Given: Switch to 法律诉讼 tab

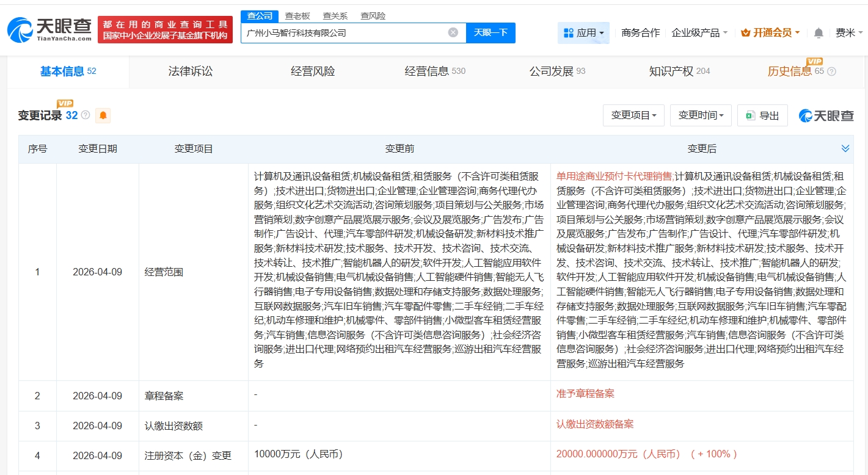Looking at the screenshot, I should [x=191, y=71].
